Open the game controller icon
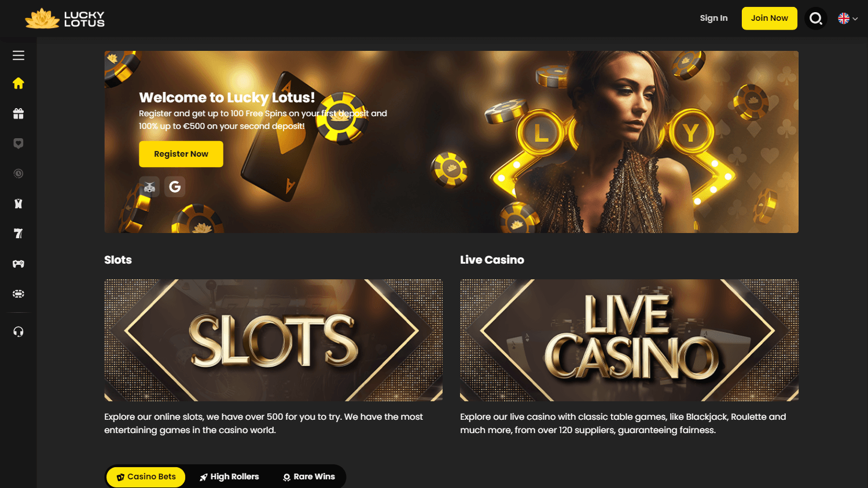 coord(19,264)
